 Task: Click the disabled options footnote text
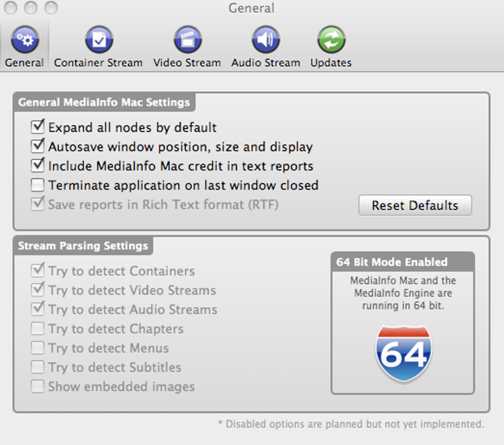pos(351,424)
